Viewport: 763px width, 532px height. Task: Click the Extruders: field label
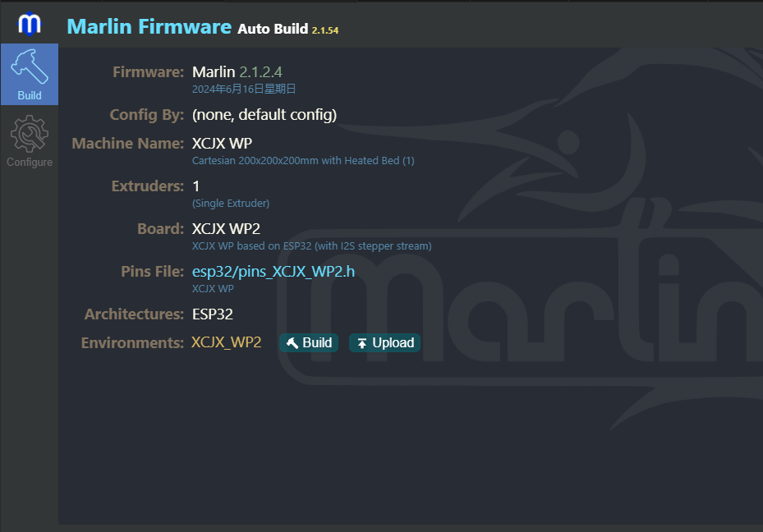(x=148, y=186)
